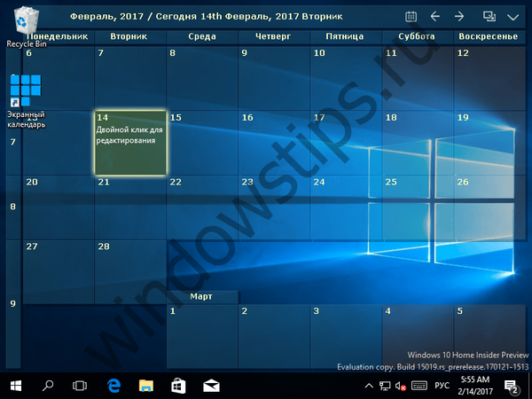
Task: Open the Recycle Bin desktop icon
Action: [x=27, y=27]
